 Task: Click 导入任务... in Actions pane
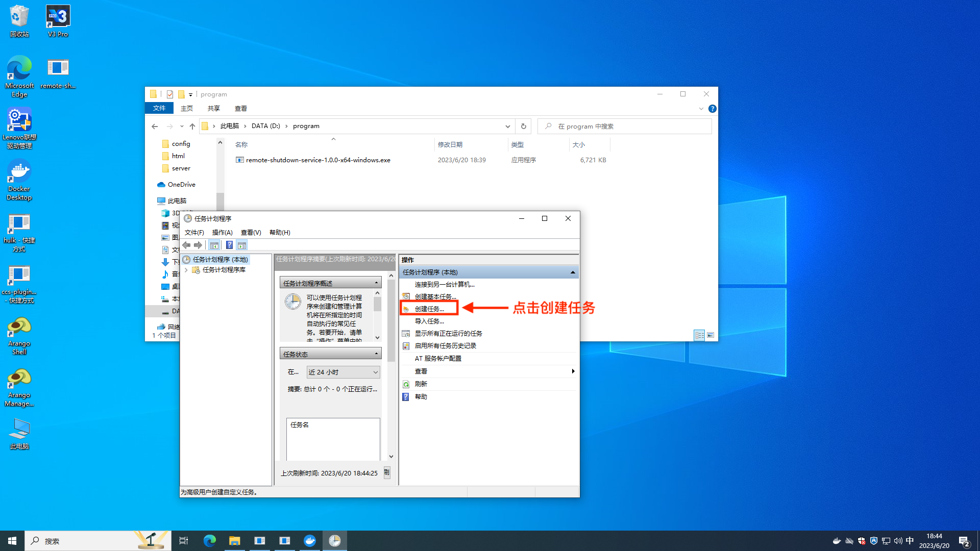(429, 321)
